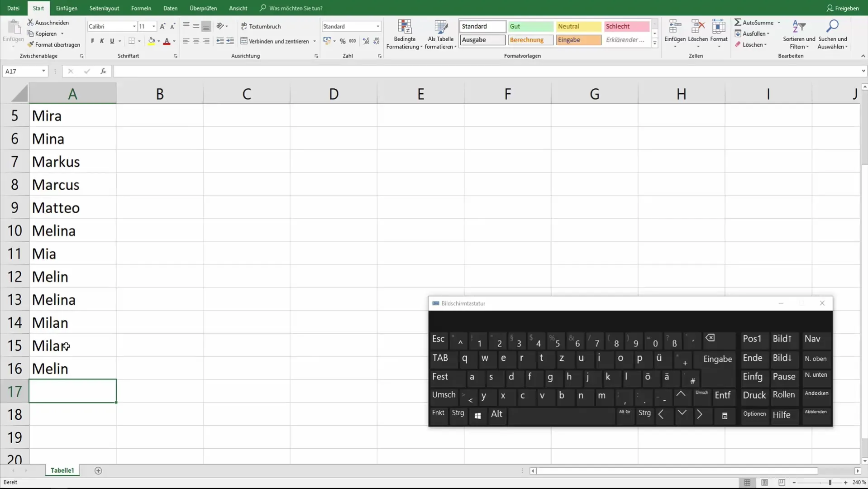
Task: Select the Tabelle1 sheet tab
Action: tap(62, 470)
